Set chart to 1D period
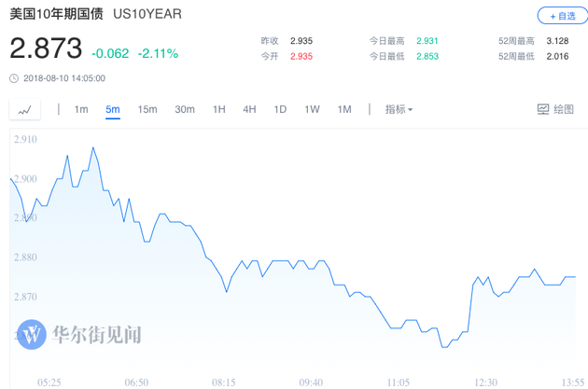The image size is (588, 389). coord(280,109)
